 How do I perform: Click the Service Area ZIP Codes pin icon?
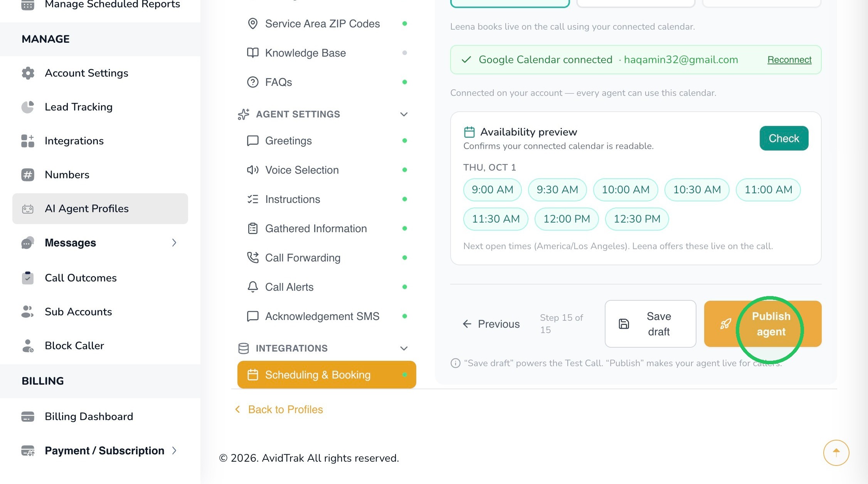252,24
